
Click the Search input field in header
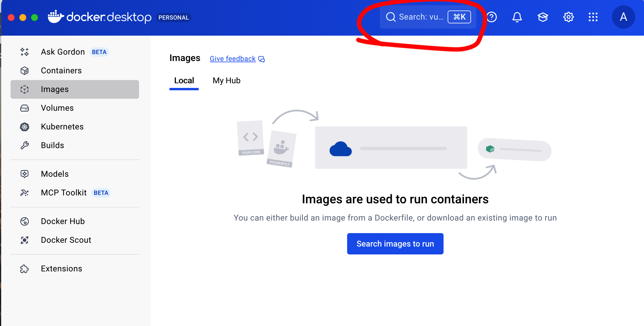(421, 17)
